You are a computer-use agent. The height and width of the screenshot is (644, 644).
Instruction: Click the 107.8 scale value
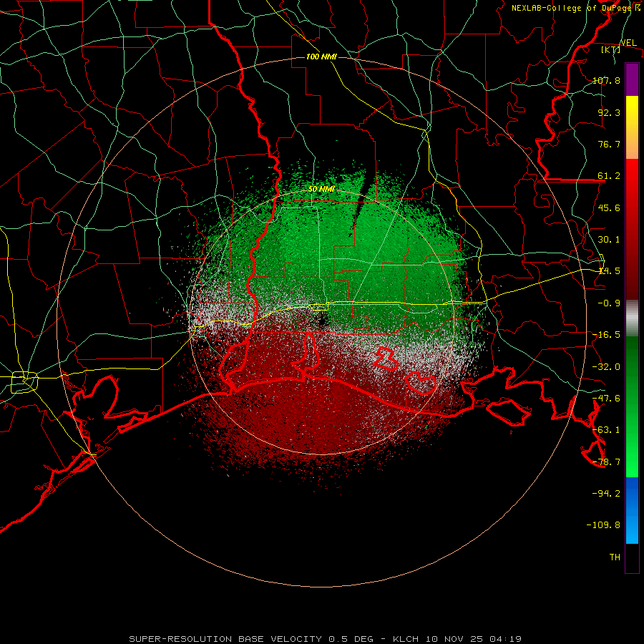tap(606, 80)
